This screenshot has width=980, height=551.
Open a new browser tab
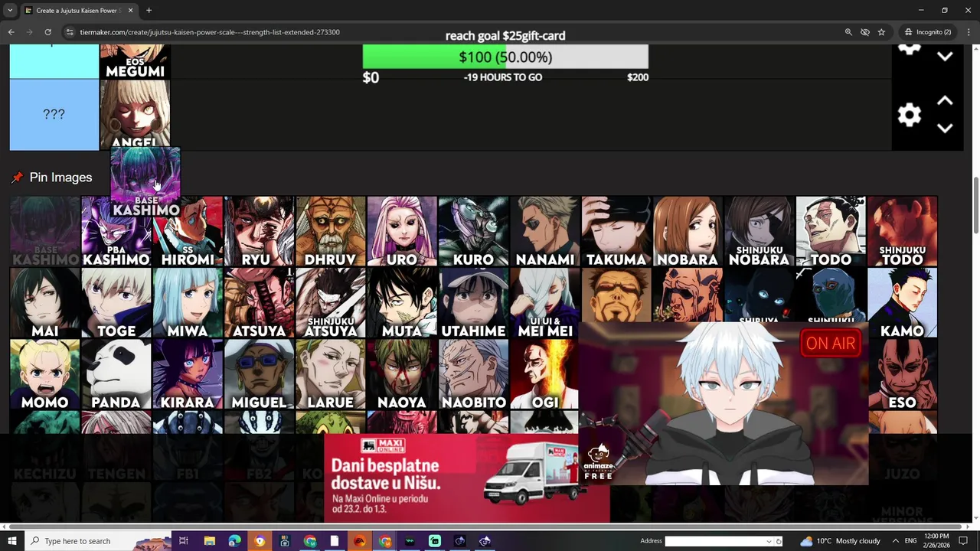tap(149, 11)
